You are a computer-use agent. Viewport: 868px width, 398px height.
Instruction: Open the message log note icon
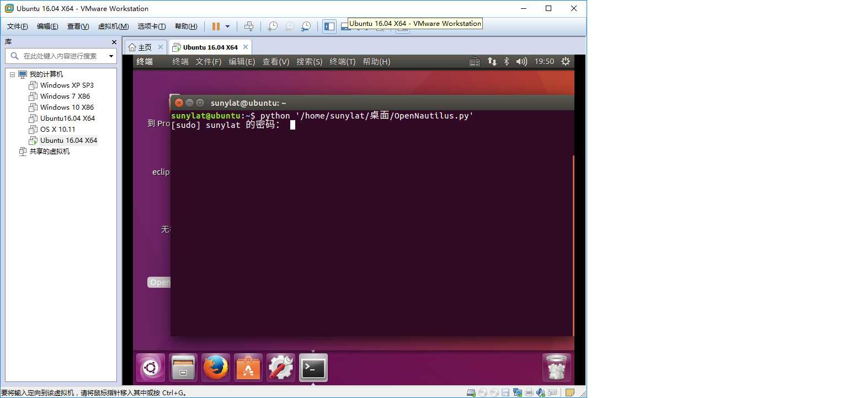[x=570, y=392]
